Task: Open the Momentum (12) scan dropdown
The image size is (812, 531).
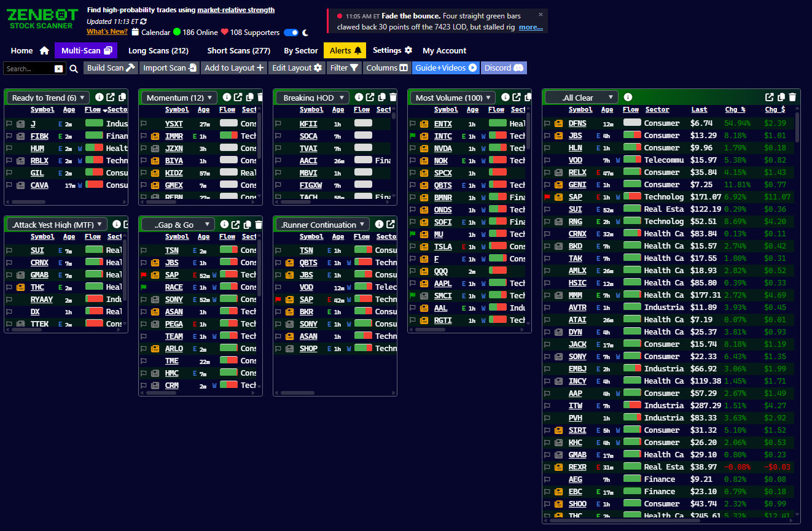Action: [x=180, y=98]
